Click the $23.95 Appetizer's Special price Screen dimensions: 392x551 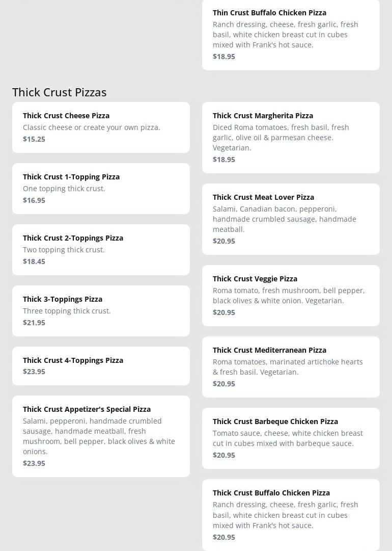(x=34, y=463)
